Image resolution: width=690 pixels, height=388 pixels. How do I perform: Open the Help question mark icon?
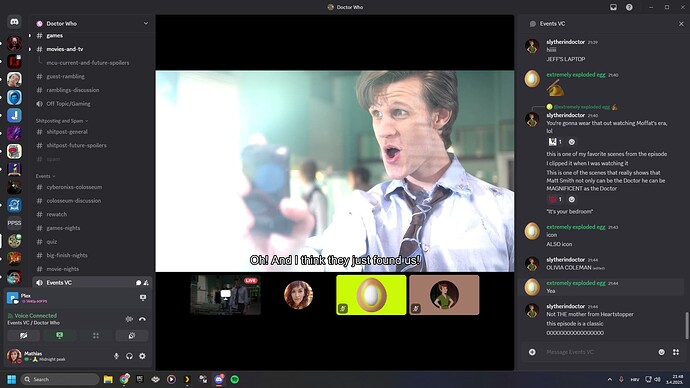click(x=629, y=7)
